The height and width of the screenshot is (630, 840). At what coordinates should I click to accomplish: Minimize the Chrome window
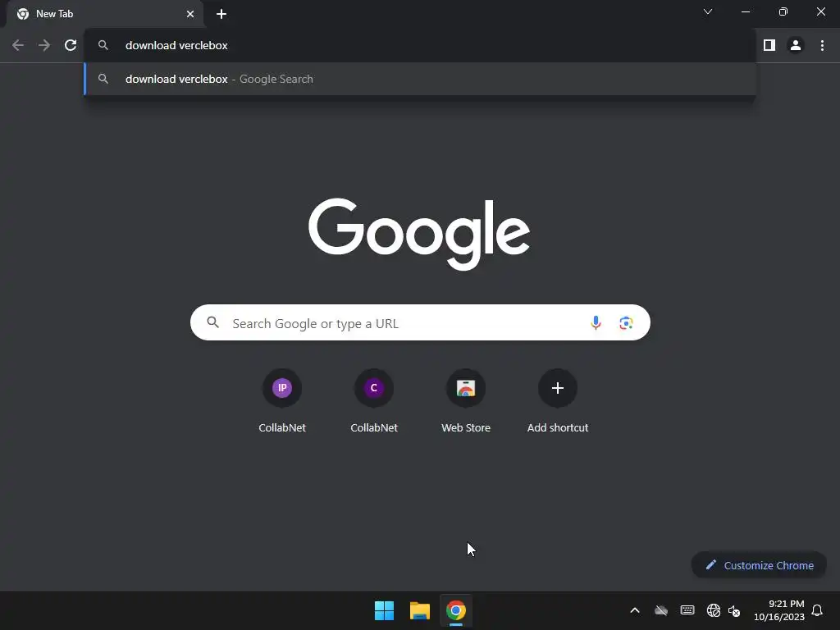pos(746,11)
